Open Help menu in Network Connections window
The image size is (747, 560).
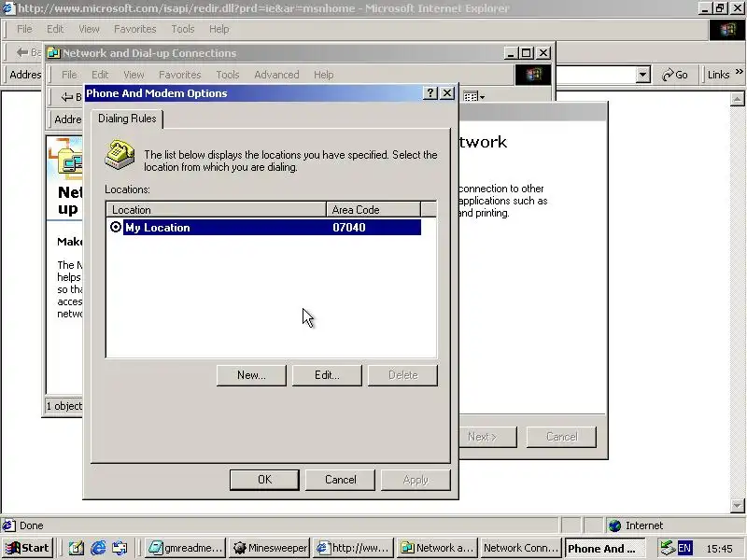pyautogui.click(x=323, y=75)
